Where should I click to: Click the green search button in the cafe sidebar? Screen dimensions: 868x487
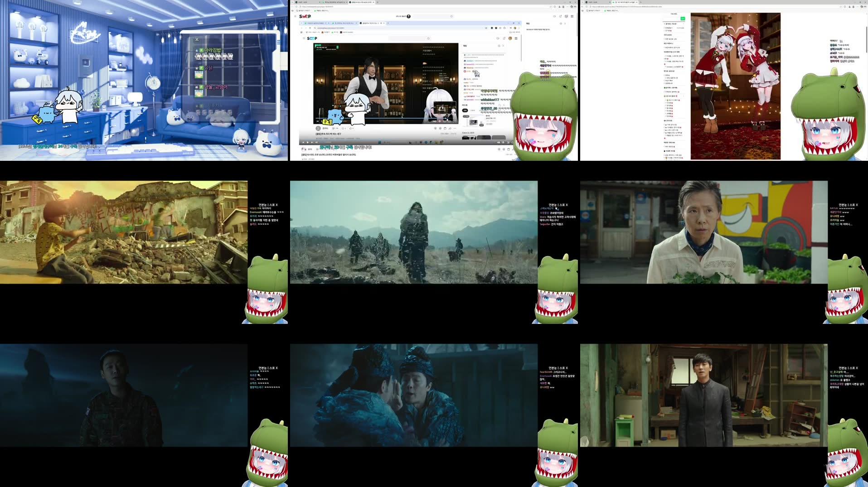[683, 19]
